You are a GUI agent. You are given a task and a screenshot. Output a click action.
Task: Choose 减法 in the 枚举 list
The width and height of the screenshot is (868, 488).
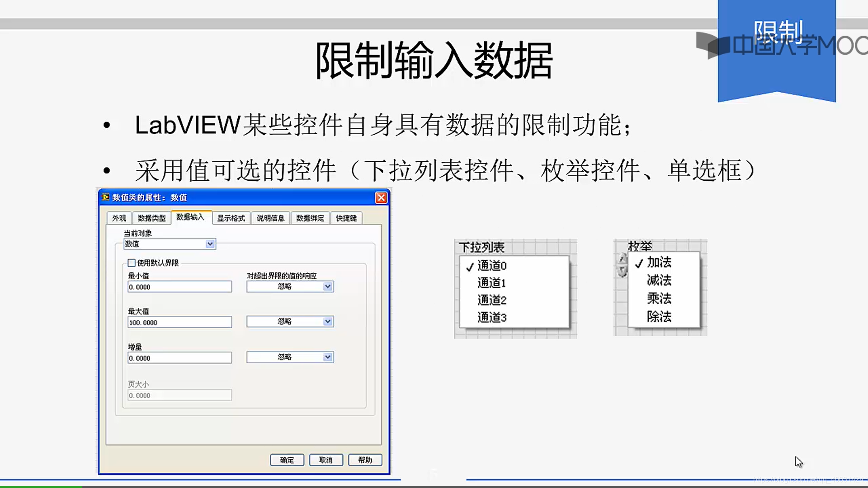tap(664, 280)
